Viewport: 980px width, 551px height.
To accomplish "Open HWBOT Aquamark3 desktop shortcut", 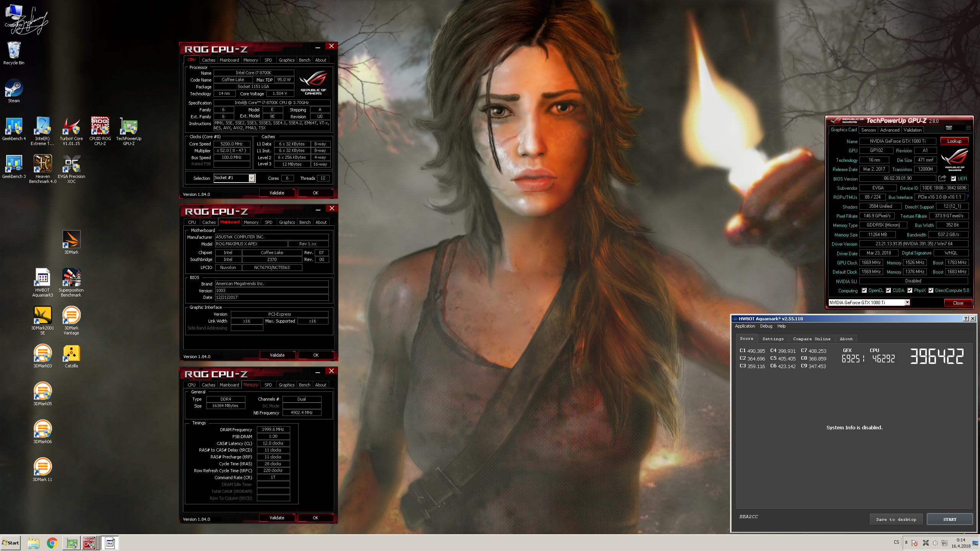I will pos(42,283).
